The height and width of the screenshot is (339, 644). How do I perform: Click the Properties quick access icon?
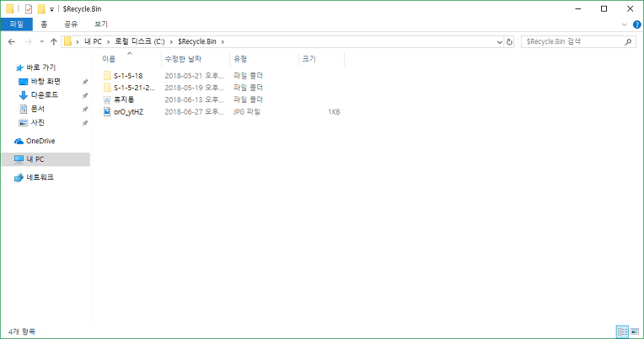(29, 8)
